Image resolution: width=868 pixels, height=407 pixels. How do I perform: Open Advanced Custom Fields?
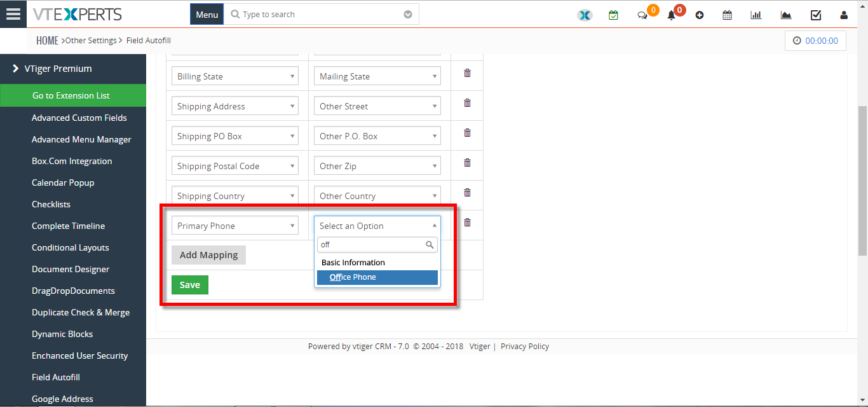click(x=79, y=118)
